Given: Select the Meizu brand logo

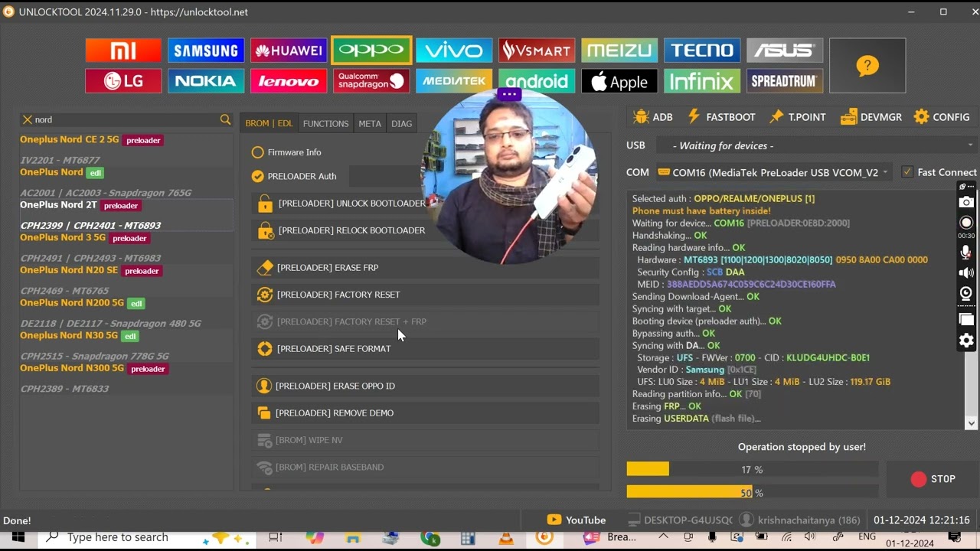Looking at the screenshot, I should click(x=619, y=51).
